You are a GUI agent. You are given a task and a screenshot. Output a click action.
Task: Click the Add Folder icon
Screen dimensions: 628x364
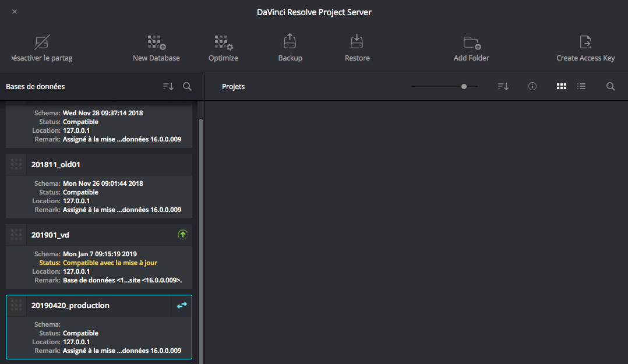click(471, 43)
